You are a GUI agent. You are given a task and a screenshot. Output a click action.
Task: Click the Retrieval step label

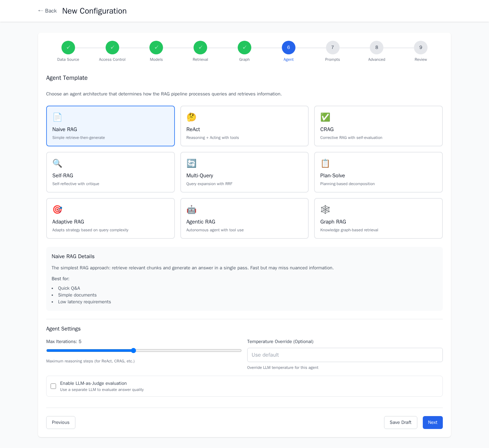tap(200, 59)
